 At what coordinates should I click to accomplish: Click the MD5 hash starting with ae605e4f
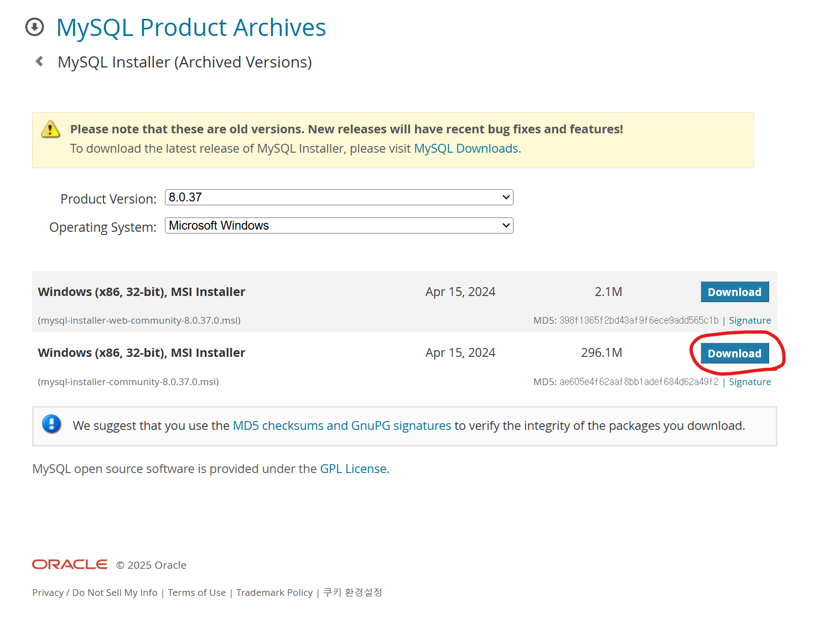[x=639, y=382]
